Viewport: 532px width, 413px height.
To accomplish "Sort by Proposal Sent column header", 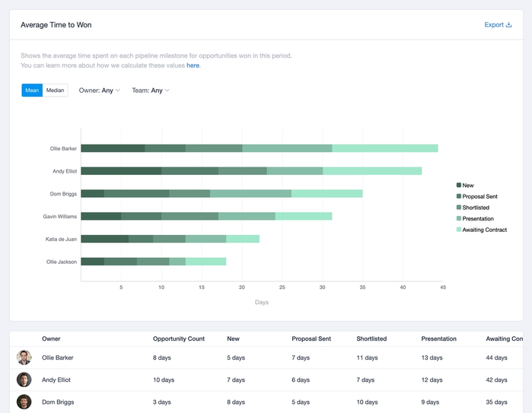I will point(311,338).
